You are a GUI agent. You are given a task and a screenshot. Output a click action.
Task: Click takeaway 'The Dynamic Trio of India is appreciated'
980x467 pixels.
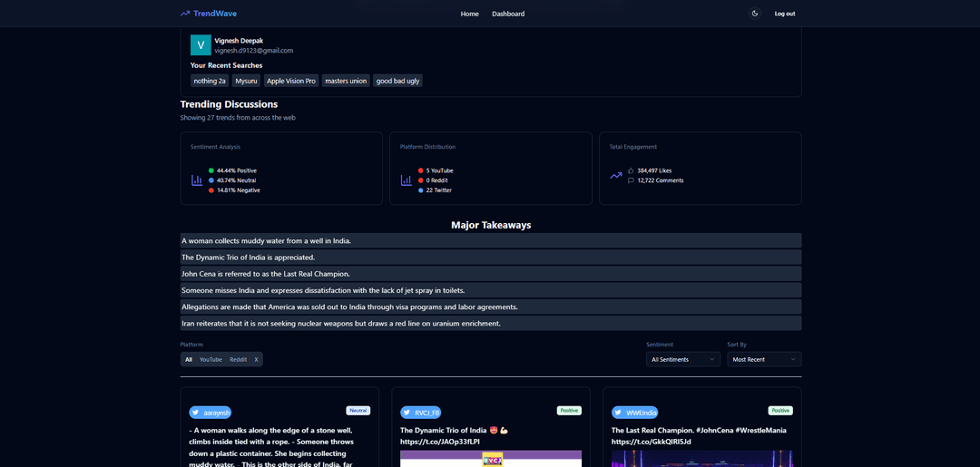[491, 258]
